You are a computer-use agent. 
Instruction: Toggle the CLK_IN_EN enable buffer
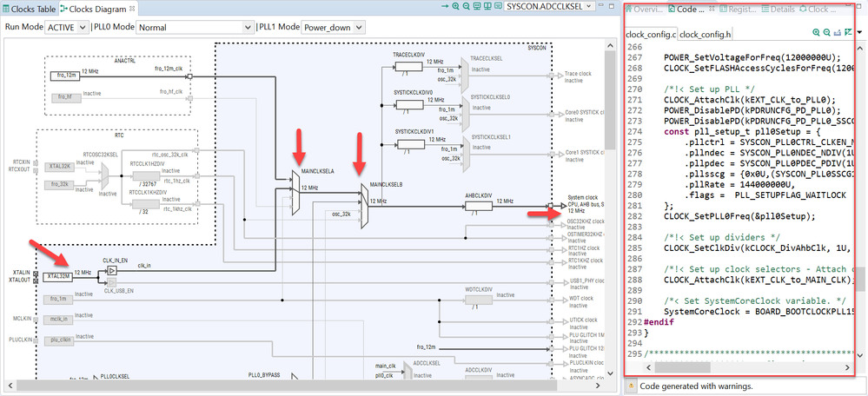tap(112, 271)
